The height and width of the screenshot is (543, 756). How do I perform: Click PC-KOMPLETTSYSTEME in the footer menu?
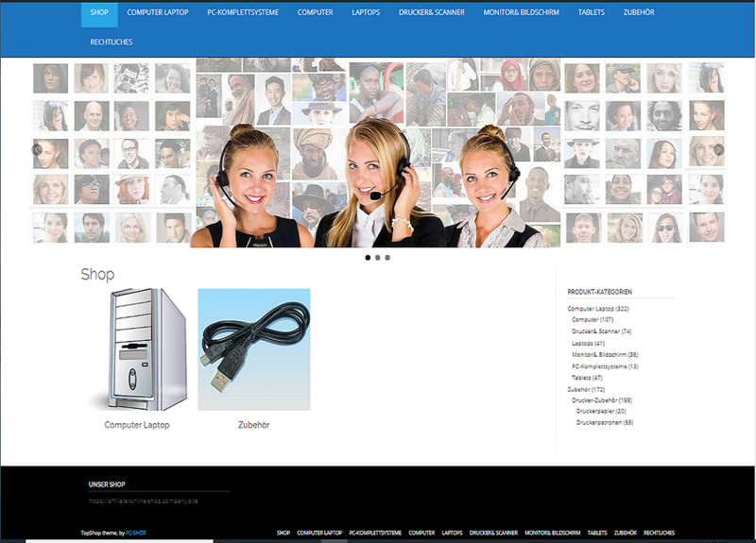click(x=375, y=533)
